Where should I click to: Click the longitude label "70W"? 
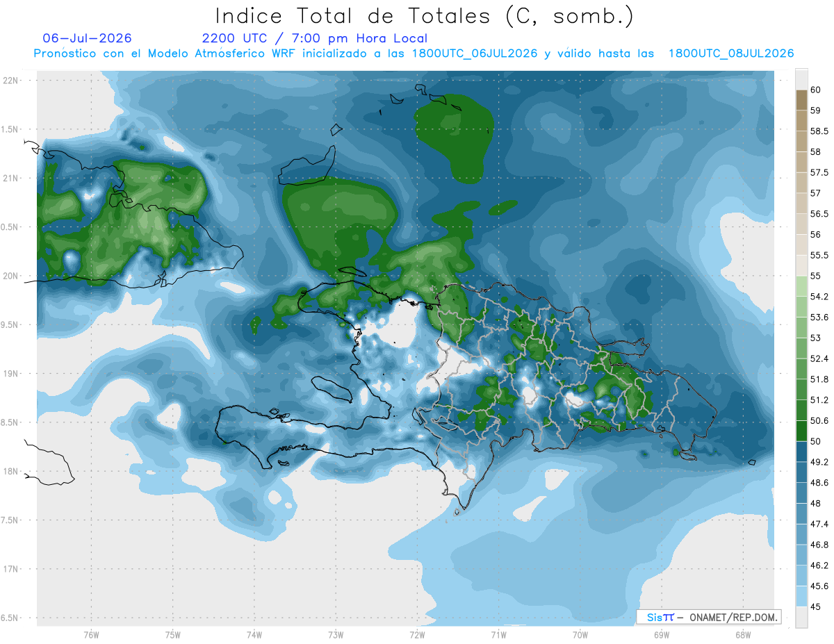point(580,635)
